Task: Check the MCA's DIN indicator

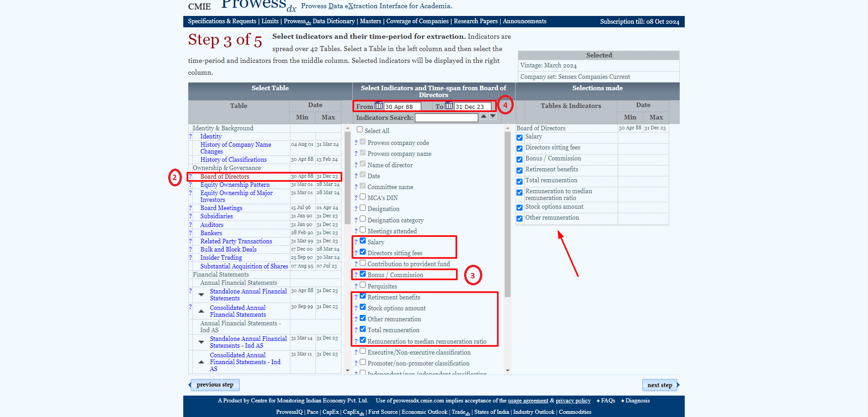Action: 363,197
